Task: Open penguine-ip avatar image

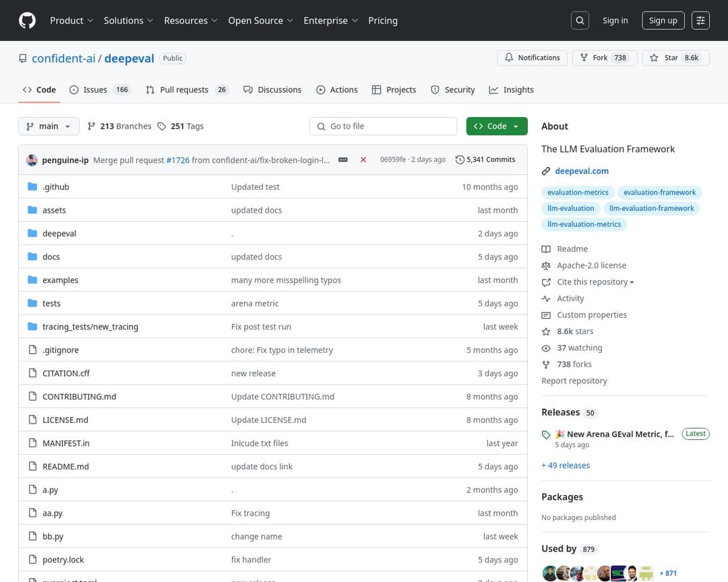Action: click(32, 160)
